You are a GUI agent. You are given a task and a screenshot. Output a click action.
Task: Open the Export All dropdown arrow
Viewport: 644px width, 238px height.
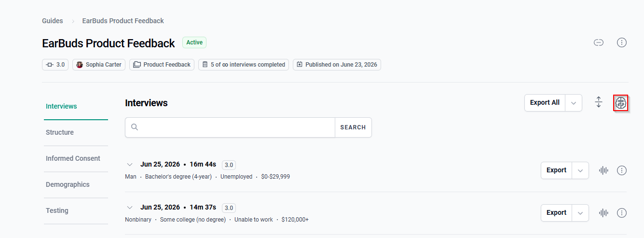point(573,103)
